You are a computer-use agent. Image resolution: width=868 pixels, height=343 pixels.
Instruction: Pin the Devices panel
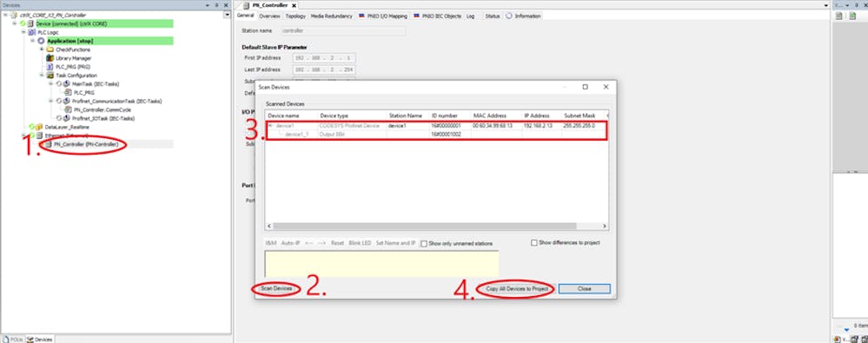(217, 5)
